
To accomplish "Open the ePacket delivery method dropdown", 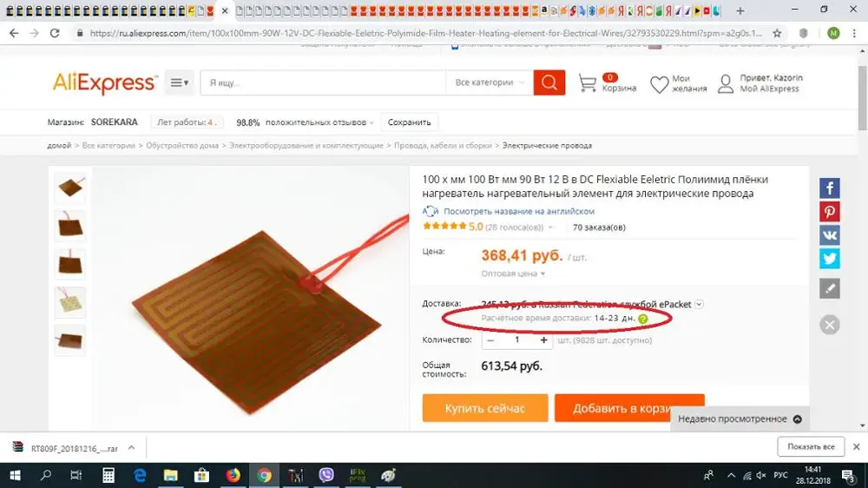I will coord(699,304).
